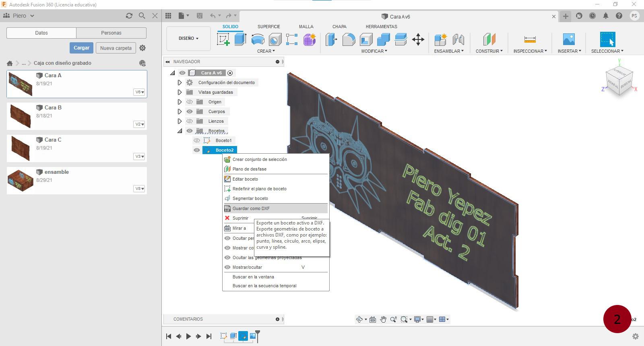Switch to the Personas tab
Viewport: 644px width, 346px height.
tap(111, 33)
